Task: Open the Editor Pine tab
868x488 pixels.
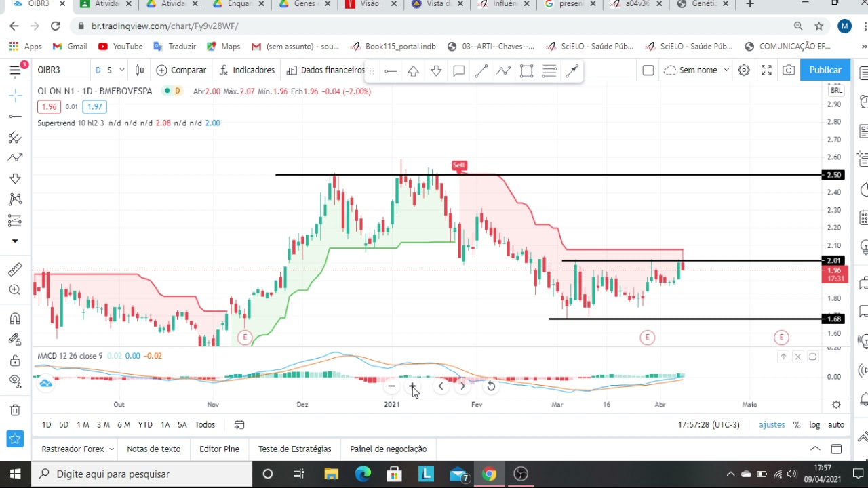Action: point(219,449)
